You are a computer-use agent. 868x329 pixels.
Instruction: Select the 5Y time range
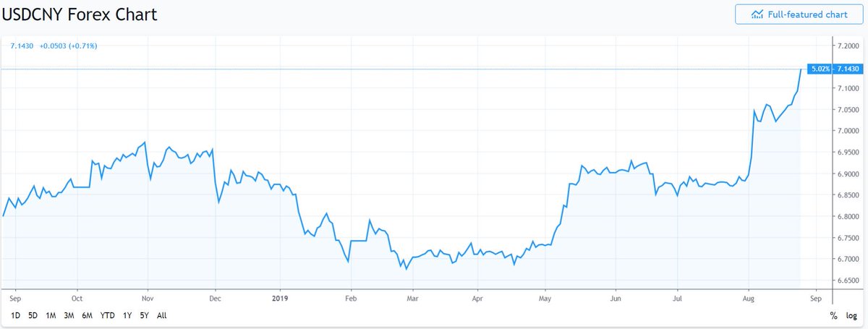145,315
